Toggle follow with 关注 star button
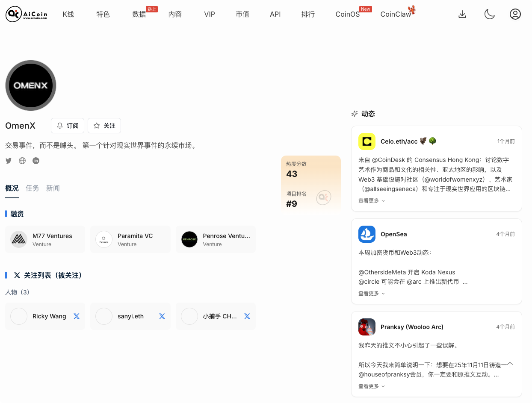532x403 pixels. [104, 126]
